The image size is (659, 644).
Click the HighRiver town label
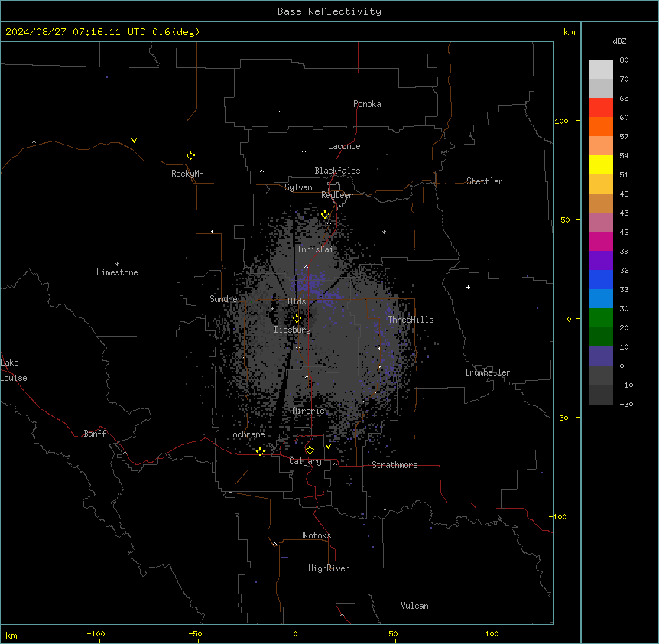tap(329, 568)
